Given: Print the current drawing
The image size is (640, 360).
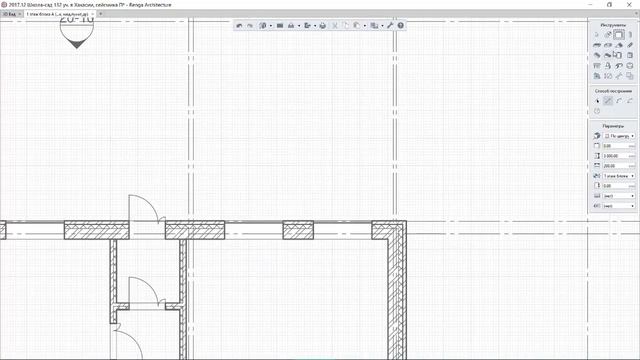Looking at the screenshot, I should 323,25.
